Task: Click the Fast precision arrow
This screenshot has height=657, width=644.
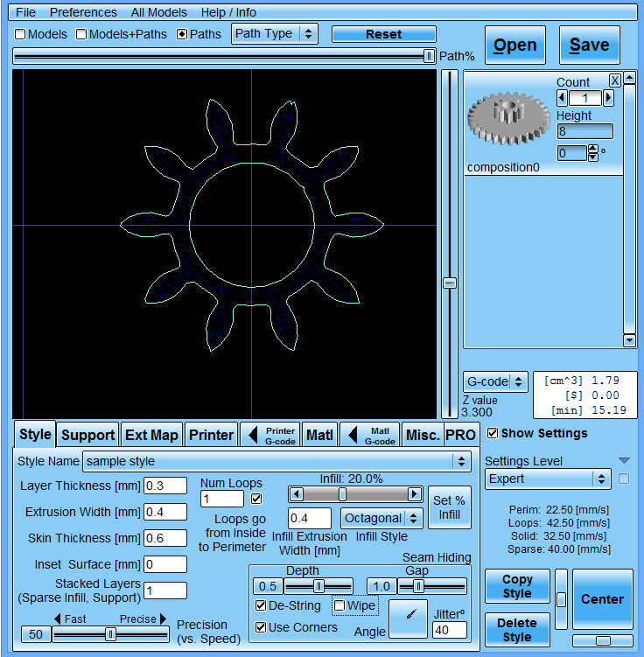Action: click(58, 619)
